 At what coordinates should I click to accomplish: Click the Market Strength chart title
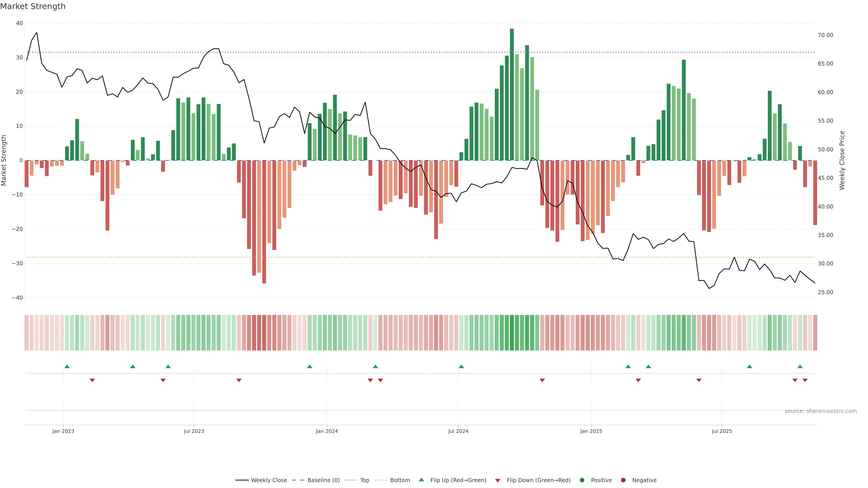(x=33, y=6)
